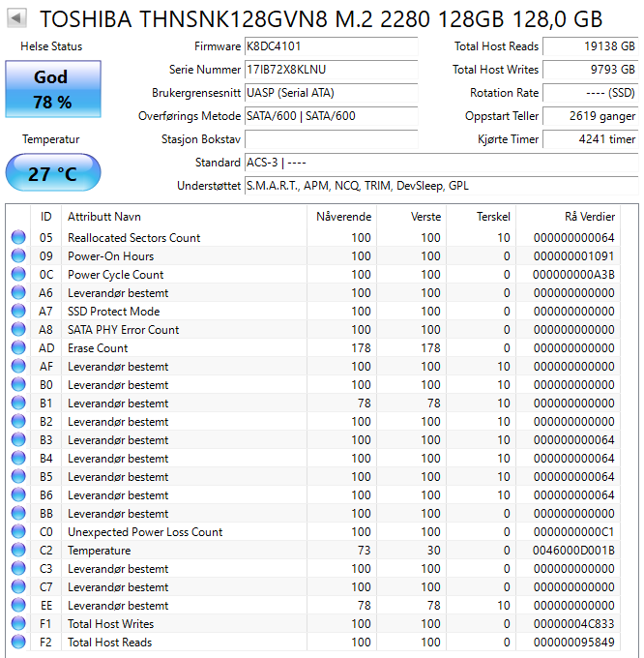Click the status icon for Total Host Writes row

(18, 623)
